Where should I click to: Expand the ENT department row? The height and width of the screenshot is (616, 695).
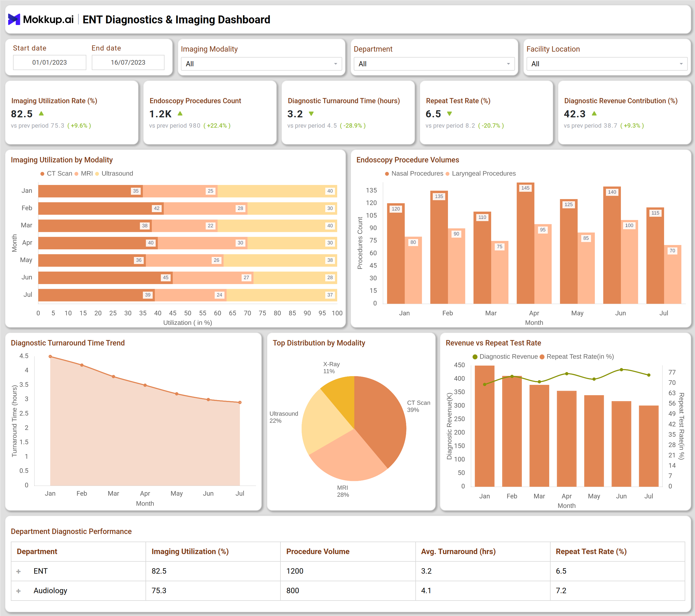coord(19,571)
